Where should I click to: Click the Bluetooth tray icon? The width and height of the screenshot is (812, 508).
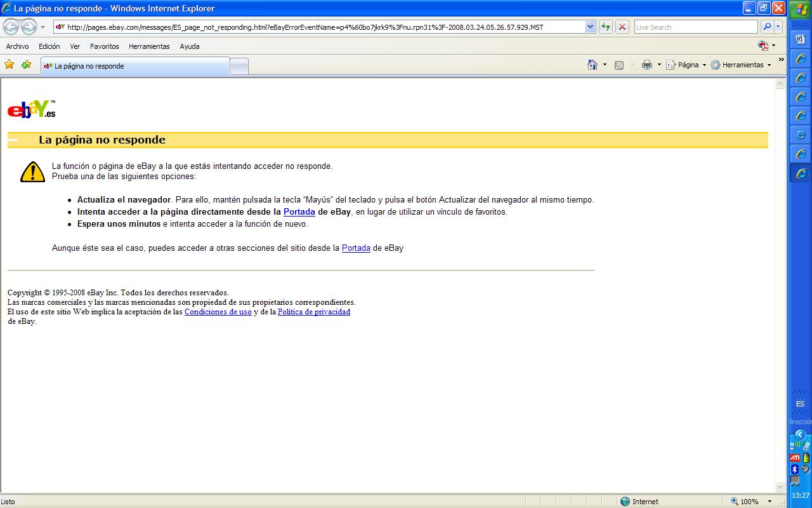(794, 469)
